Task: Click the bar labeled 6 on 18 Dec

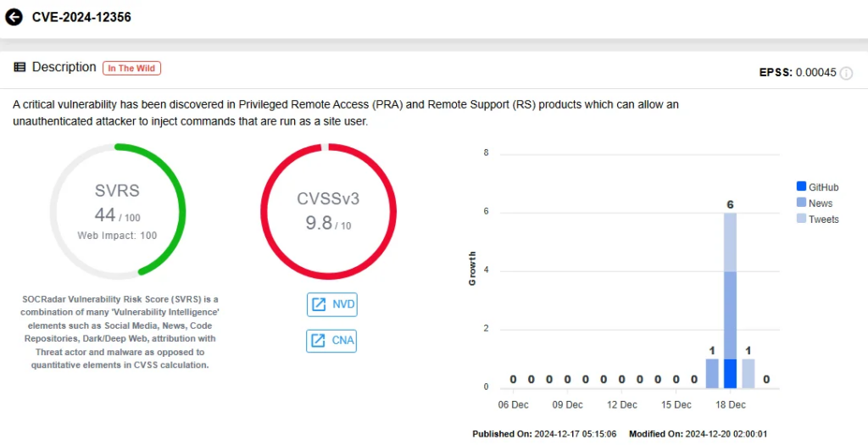Action: click(x=730, y=301)
